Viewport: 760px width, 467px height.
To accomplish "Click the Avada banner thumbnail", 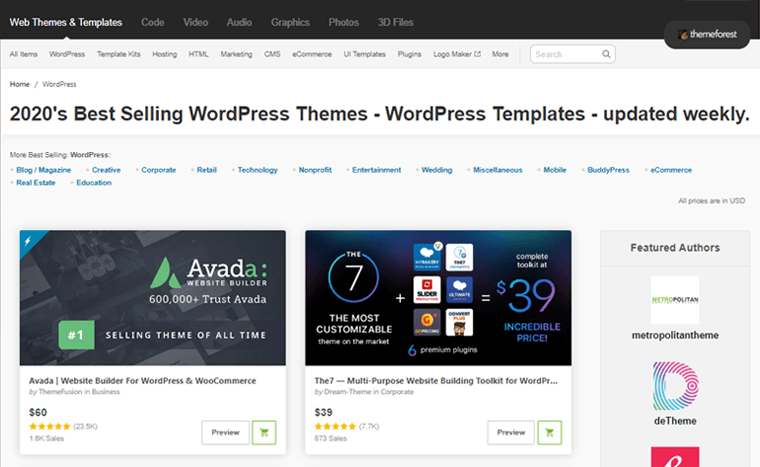I will point(153,298).
